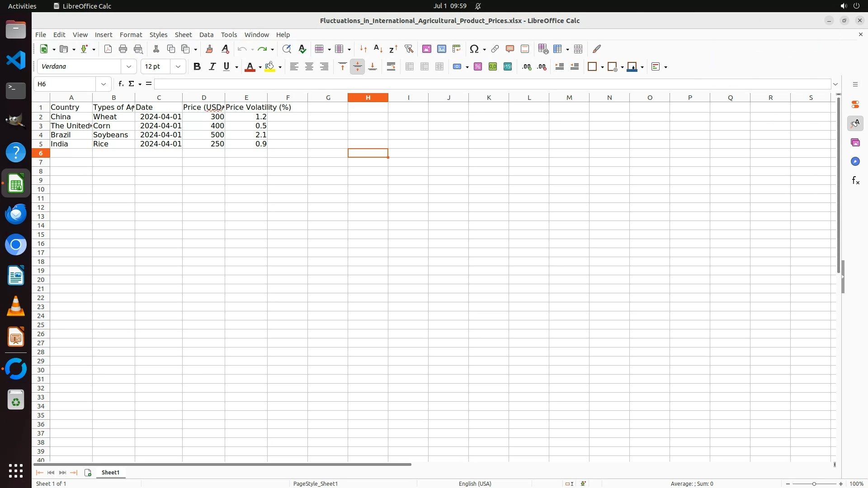This screenshot has width=868, height=488.
Task: Open the Data menu
Action: tap(206, 35)
